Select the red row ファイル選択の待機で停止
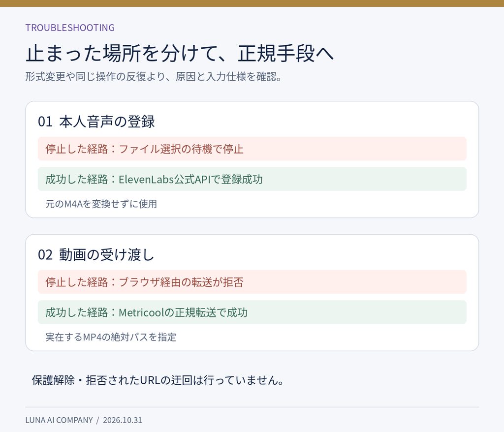Viewport: 504px width, 432px height. [x=252, y=149]
